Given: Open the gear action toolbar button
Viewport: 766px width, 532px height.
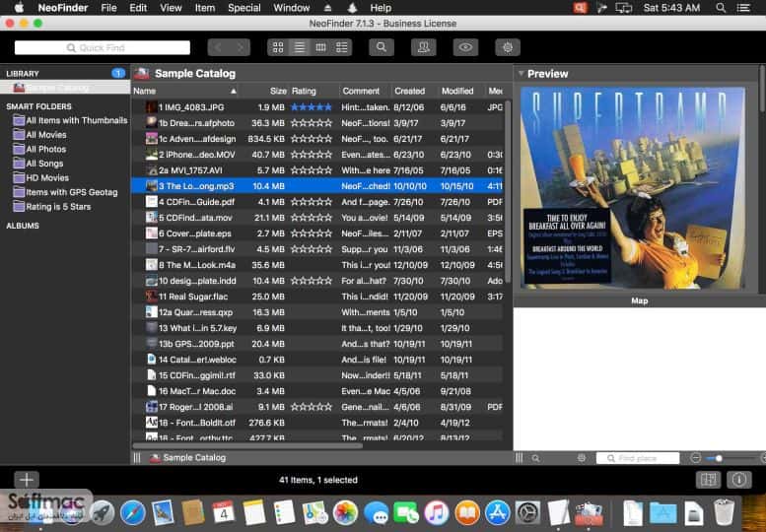Looking at the screenshot, I should pos(508,47).
